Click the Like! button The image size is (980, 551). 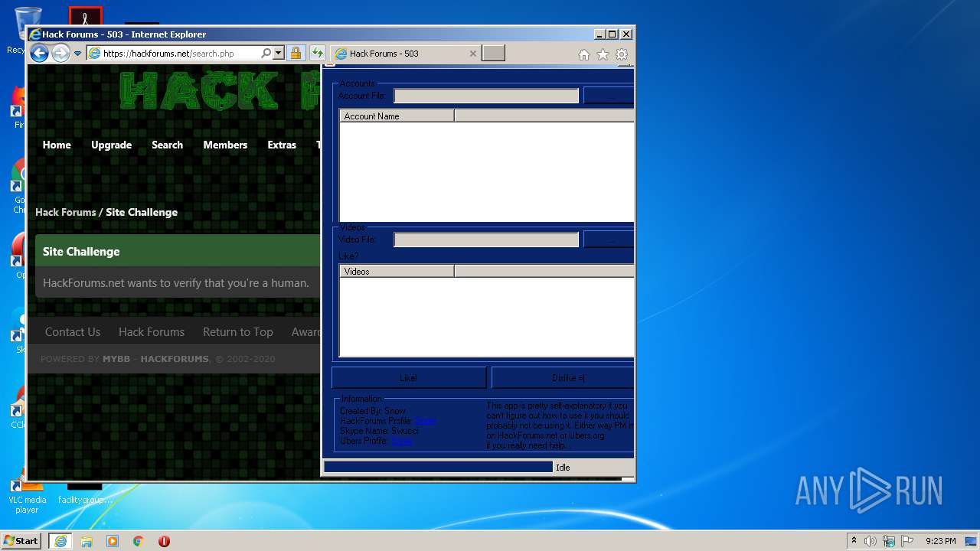(409, 377)
